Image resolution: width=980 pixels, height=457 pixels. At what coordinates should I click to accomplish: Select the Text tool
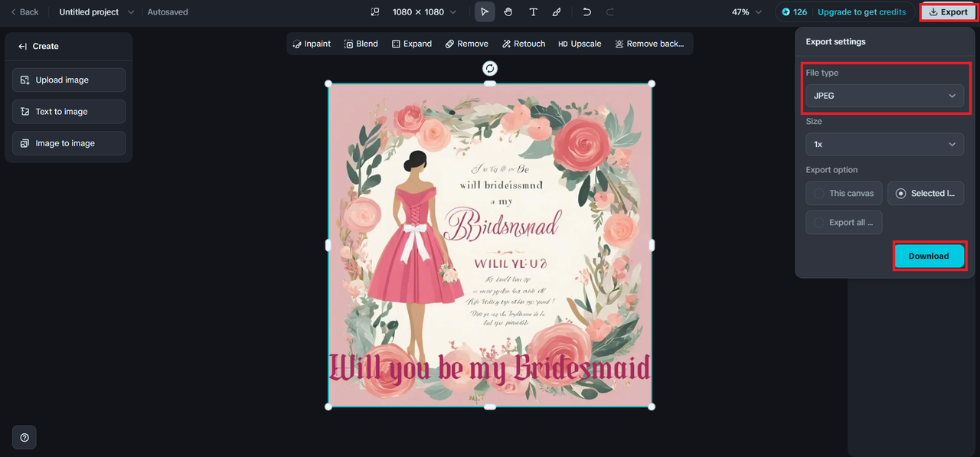(533, 12)
